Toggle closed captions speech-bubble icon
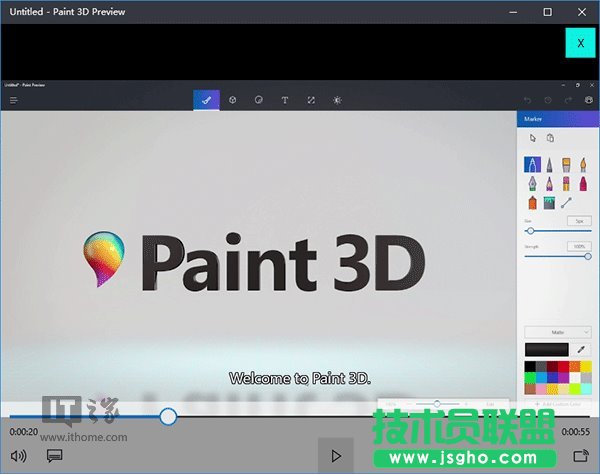The height and width of the screenshot is (474, 600). (x=54, y=456)
